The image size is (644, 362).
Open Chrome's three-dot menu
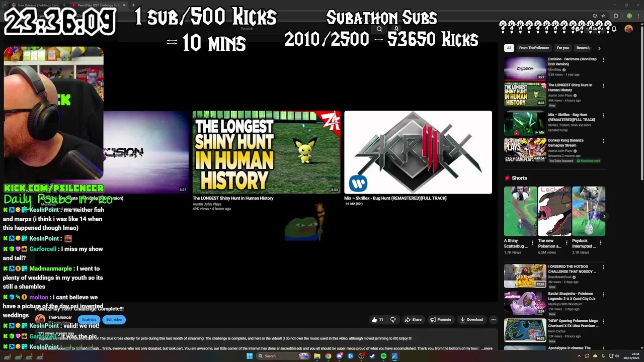638,16
